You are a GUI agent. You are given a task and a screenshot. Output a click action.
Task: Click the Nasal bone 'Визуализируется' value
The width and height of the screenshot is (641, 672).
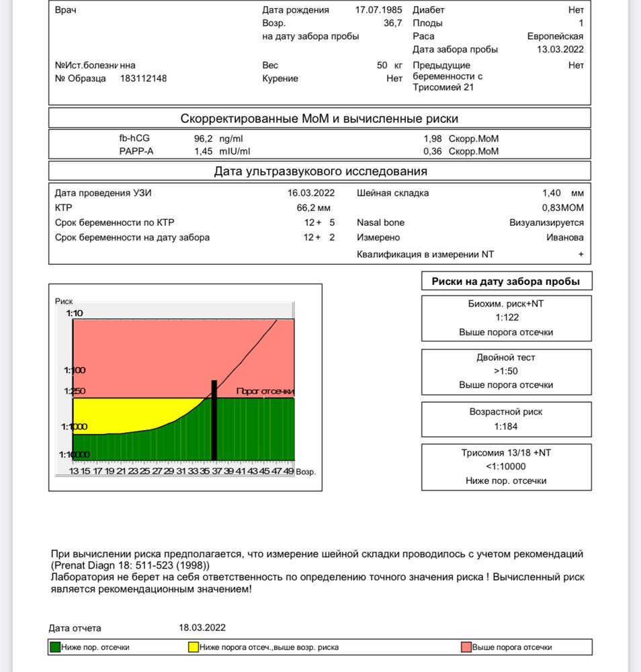546,222
